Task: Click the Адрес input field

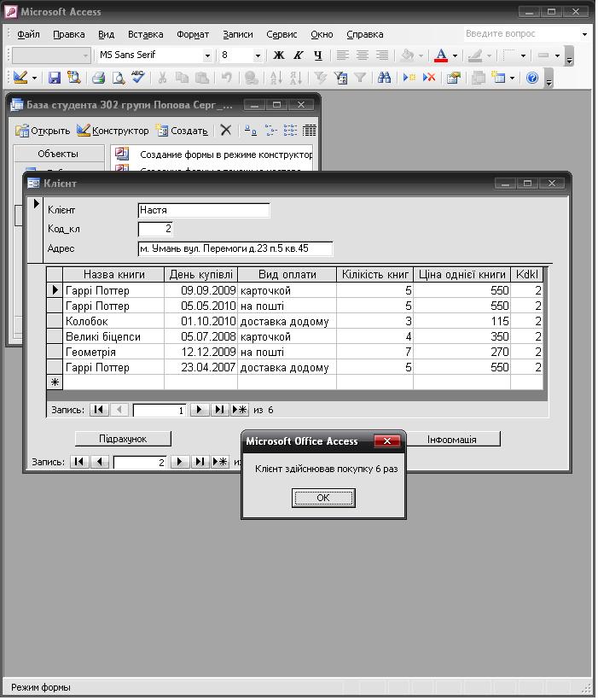Action: pyautogui.click(x=235, y=248)
